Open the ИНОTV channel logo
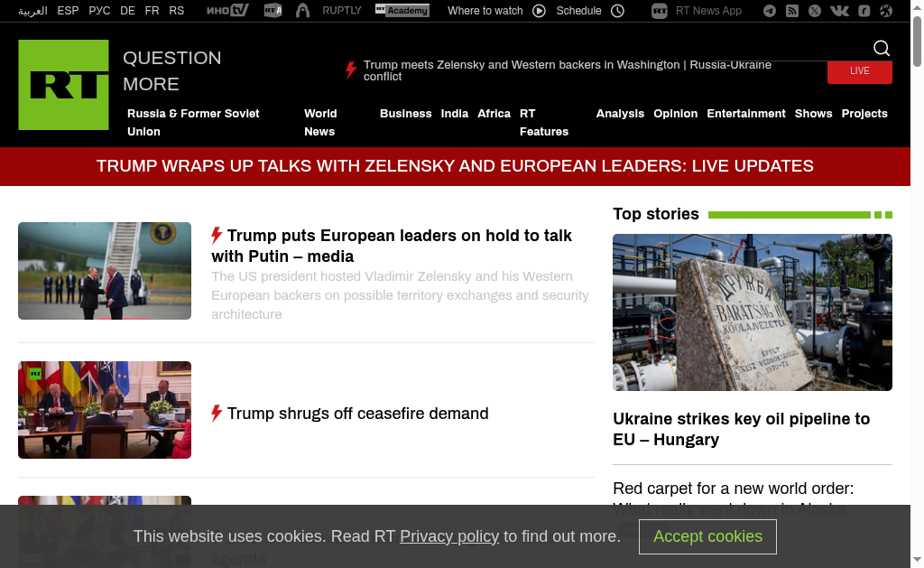 227,11
